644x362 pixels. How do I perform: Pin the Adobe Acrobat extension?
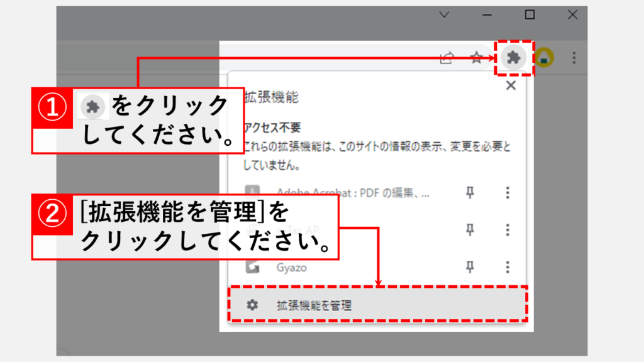[470, 192]
